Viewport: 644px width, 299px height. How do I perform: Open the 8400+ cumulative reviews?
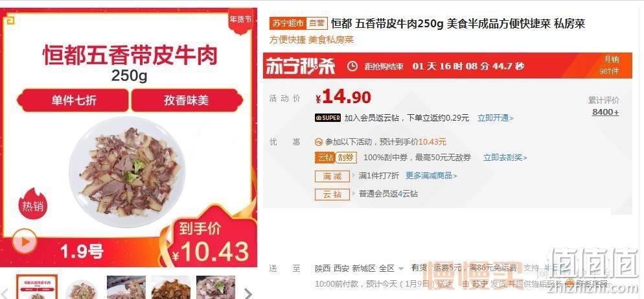605,112
